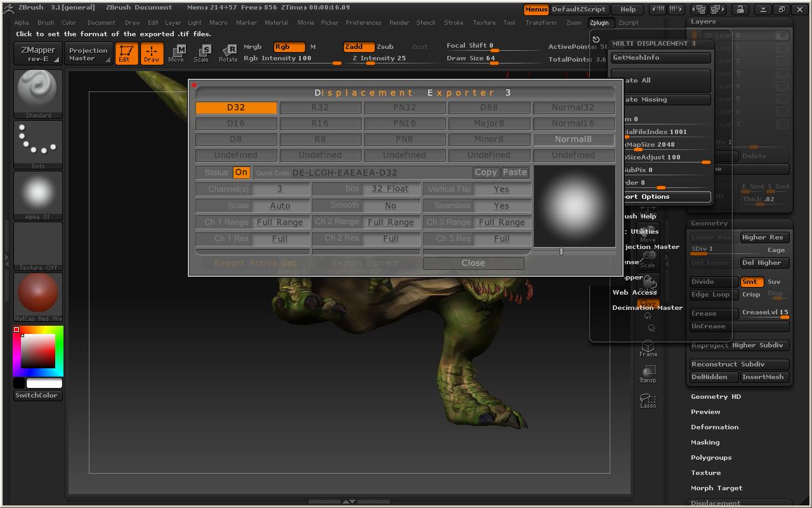Toggle the Status On switch
The height and width of the screenshot is (508, 812).
(x=241, y=173)
